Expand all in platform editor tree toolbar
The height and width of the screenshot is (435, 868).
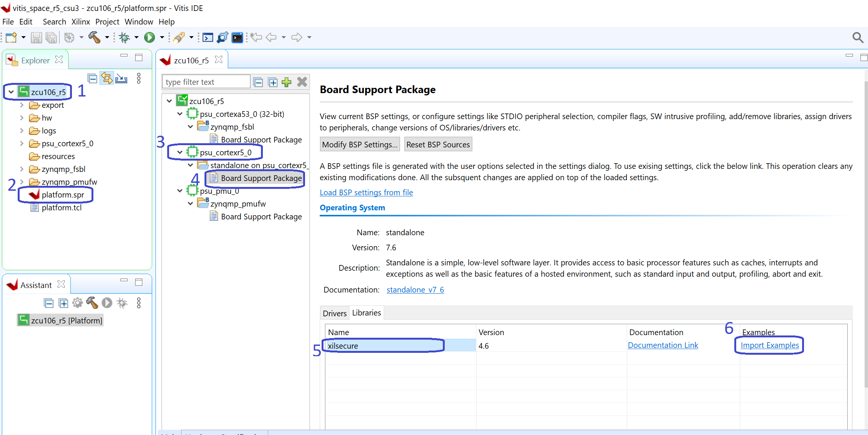pos(273,82)
